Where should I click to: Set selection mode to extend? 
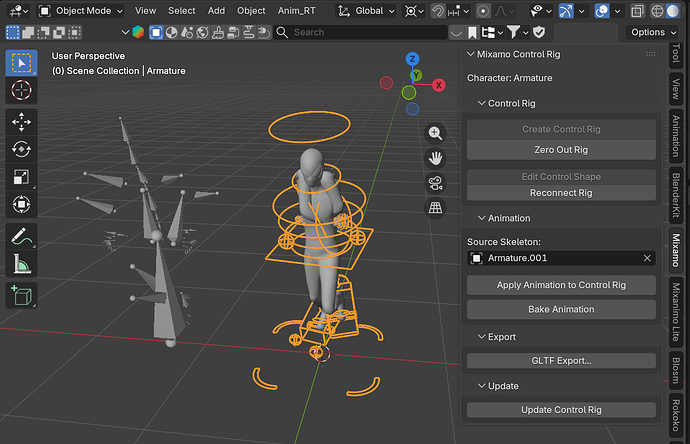point(28,32)
